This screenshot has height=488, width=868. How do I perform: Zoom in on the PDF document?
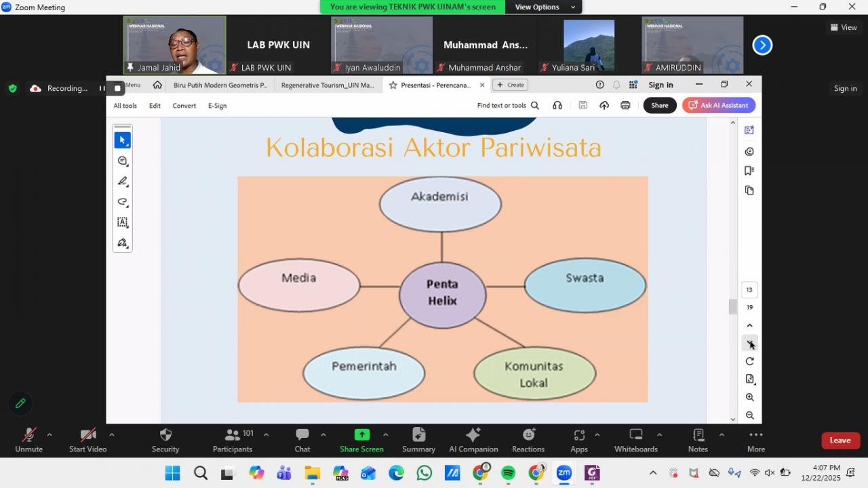pos(749,397)
